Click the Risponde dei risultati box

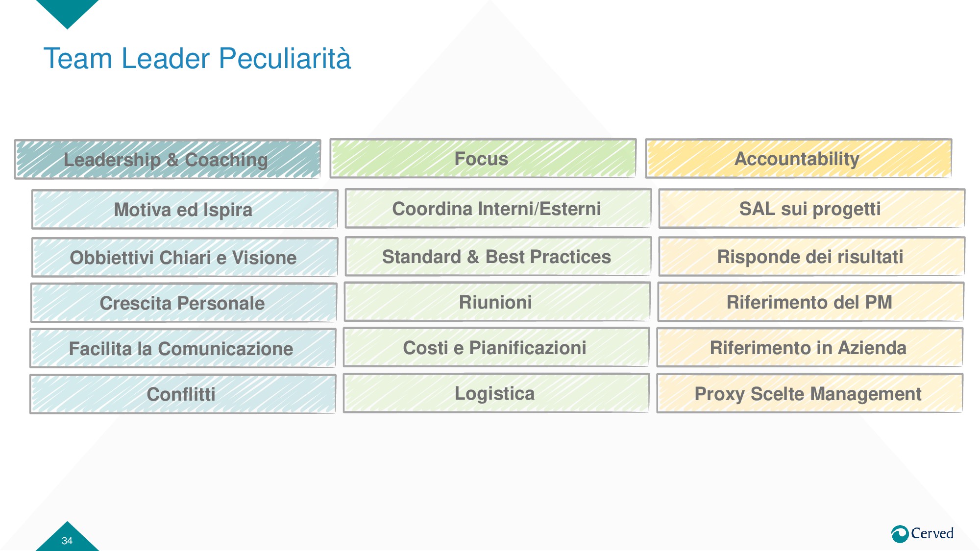point(811,257)
